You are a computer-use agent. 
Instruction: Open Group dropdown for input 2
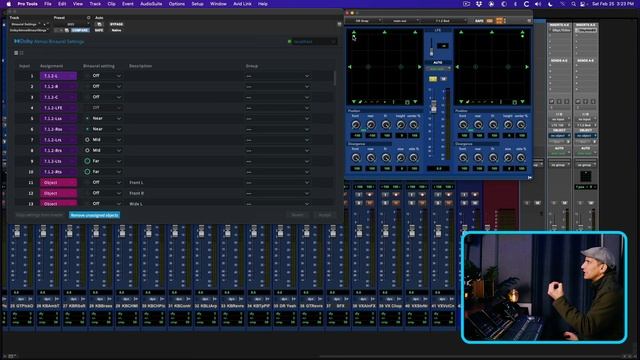pos(278,87)
